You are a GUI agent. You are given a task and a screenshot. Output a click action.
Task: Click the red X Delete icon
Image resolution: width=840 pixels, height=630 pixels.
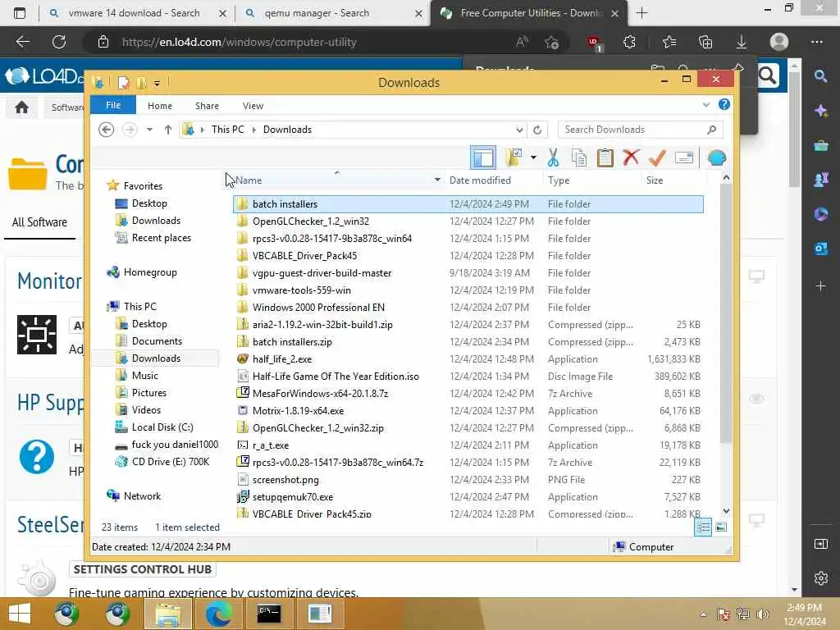click(x=631, y=157)
